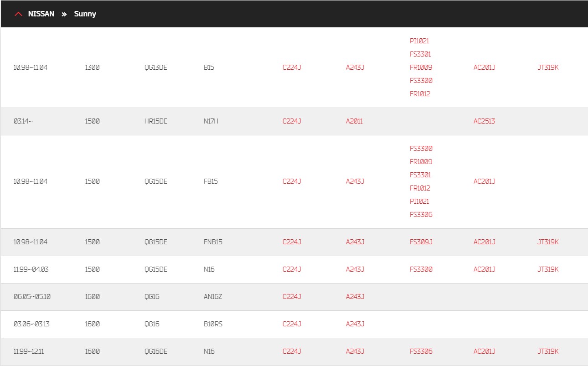The width and height of the screenshot is (588, 366).
Task: Open JT319K link in the FNB15 row
Action: pyautogui.click(x=548, y=242)
